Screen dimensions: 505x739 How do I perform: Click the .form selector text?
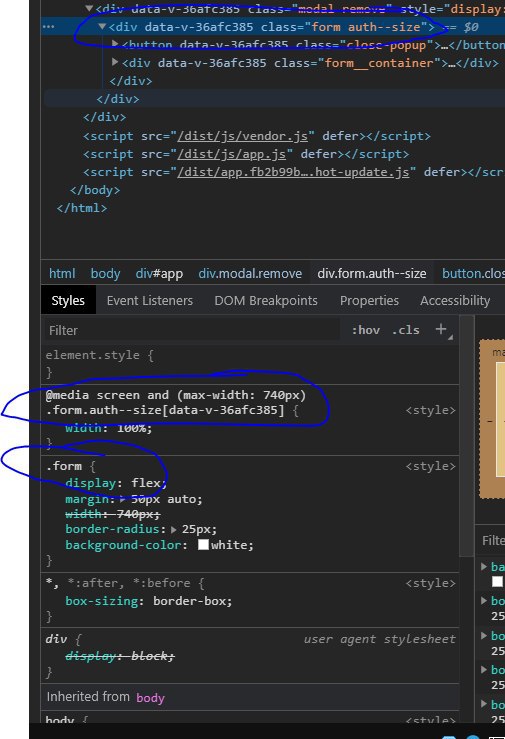[64, 466]
